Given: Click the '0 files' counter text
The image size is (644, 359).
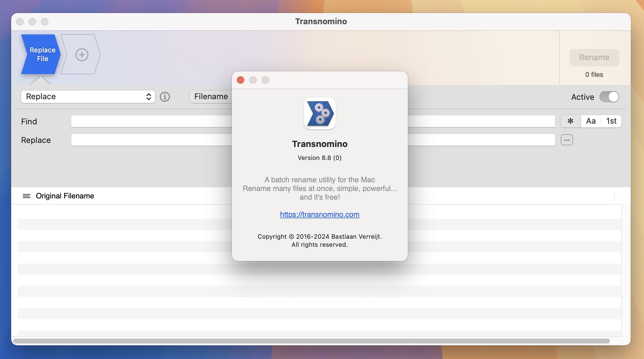Looking at the screenshot, I should click(594, 75).
